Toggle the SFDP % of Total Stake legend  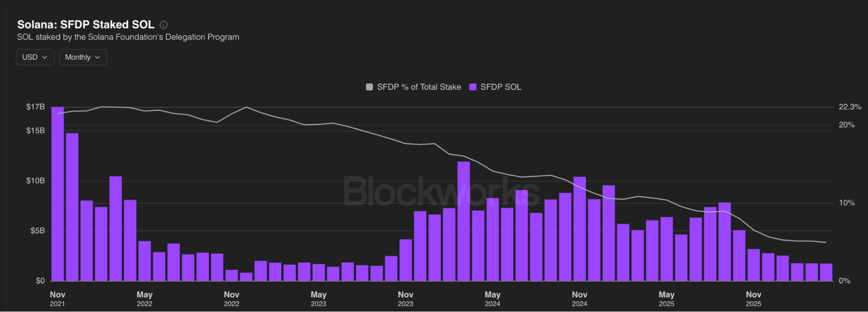pyautogui.click(x=413, y=87)
